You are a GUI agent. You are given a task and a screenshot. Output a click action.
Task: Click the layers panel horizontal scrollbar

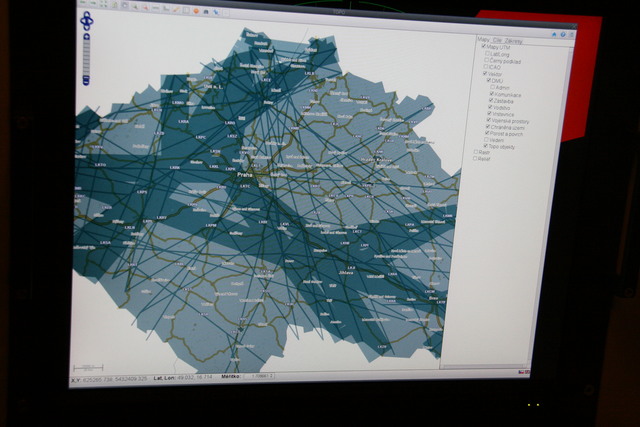483,367
